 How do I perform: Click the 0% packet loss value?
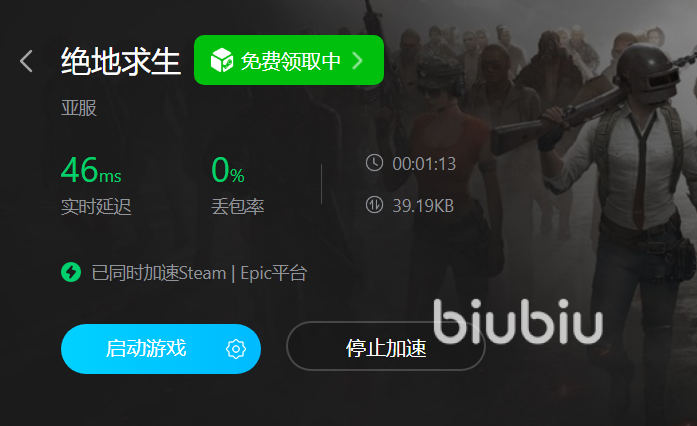(x=228, y=170)
